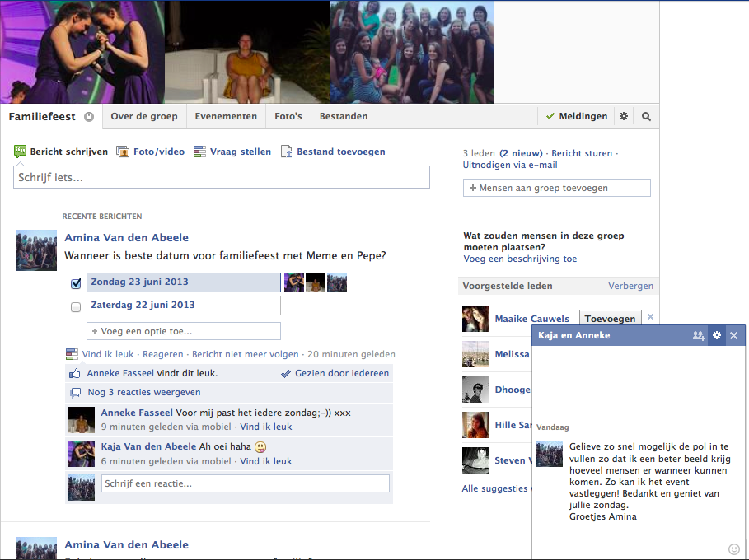Select Bestand toevoegen option
749x560 pixels.
tap(333, 152)
